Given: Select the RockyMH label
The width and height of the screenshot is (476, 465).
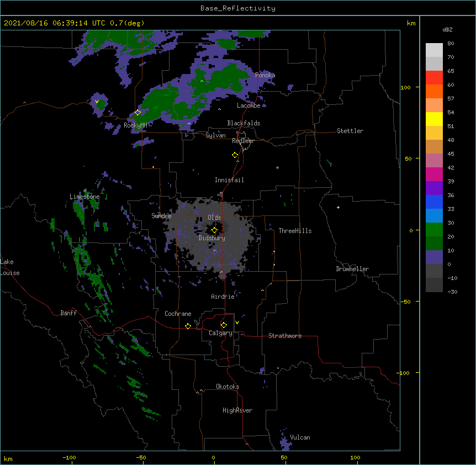Looking at the screenshot, I should tap(135, 125).
